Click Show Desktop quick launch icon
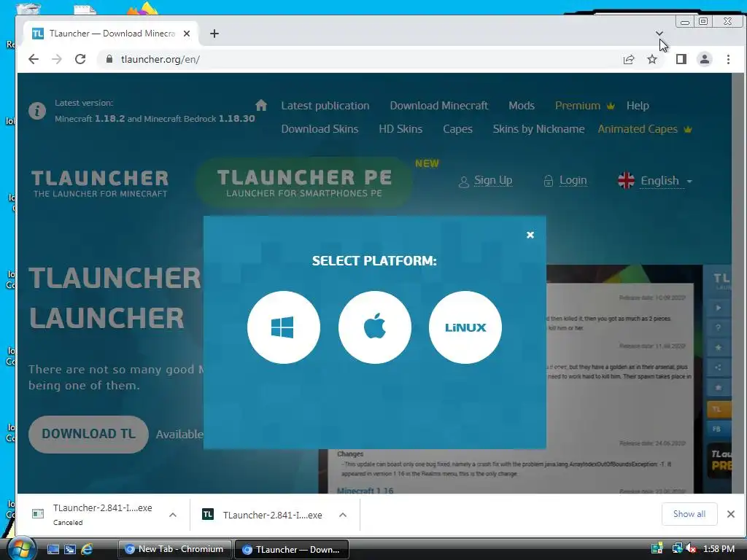Viewport: 747px width, 560px height. [53, 550]
